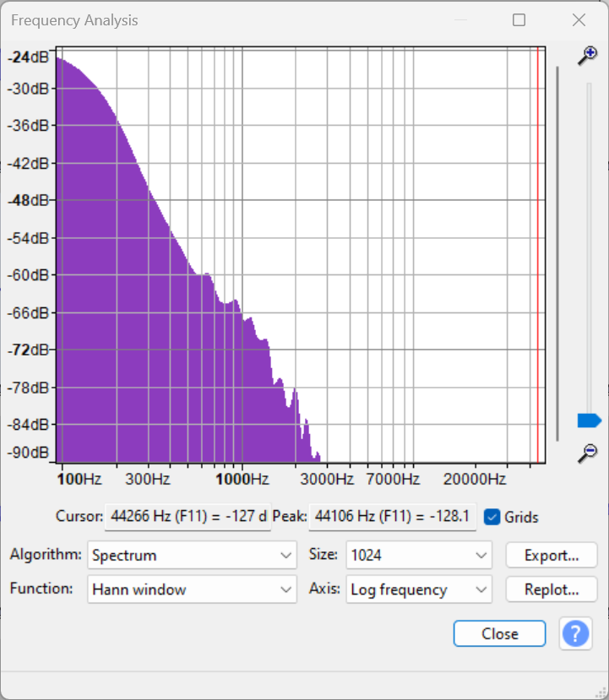Screen dimensions: 609x700
Task: Uncheck the Grids checkbox
Action: pyautogui.click(x=492, y=517)
